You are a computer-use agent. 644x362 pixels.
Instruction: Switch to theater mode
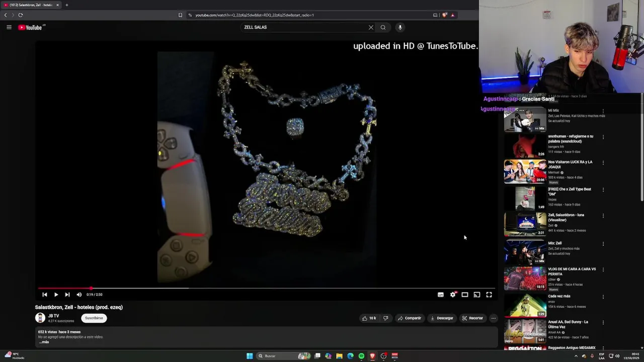tap(465, 295)
